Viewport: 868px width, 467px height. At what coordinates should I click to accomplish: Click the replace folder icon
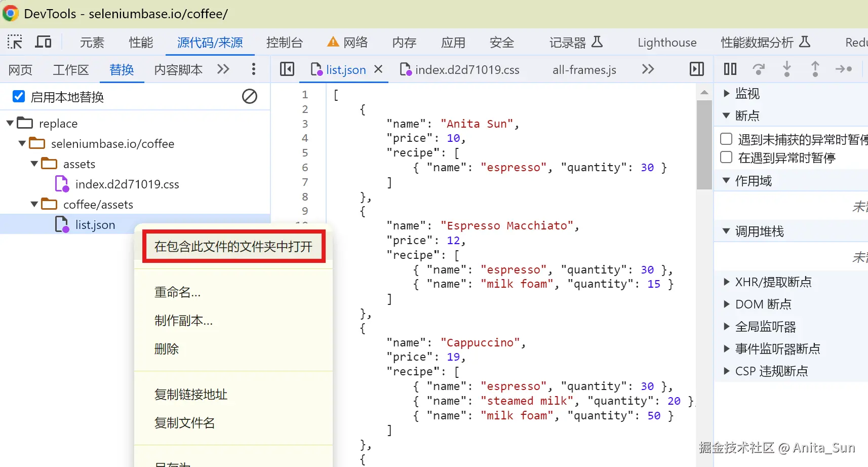[x=25, y=123]
